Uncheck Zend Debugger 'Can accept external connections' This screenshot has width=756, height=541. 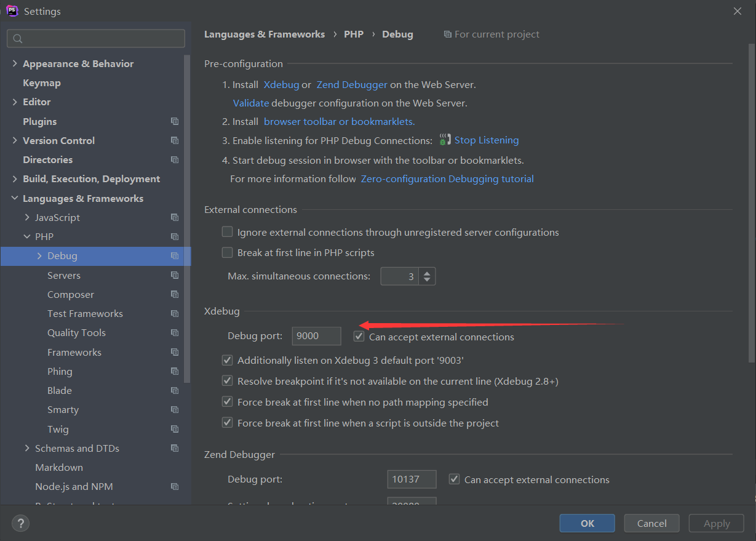click(455, 479)
